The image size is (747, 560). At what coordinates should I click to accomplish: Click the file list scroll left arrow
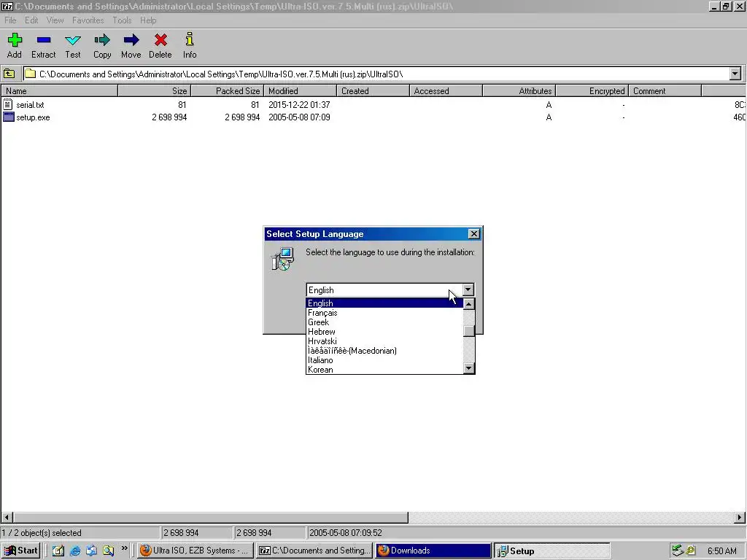(7, 517)
